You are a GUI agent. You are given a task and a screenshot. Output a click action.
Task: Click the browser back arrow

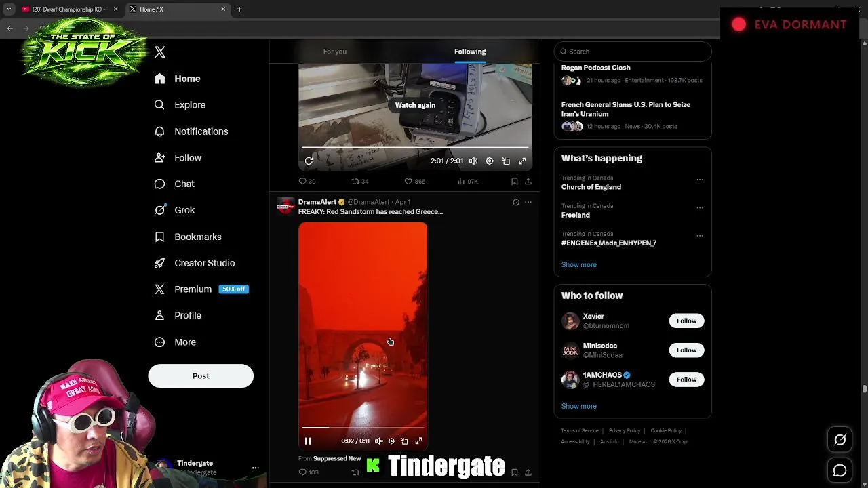[10, 28]
